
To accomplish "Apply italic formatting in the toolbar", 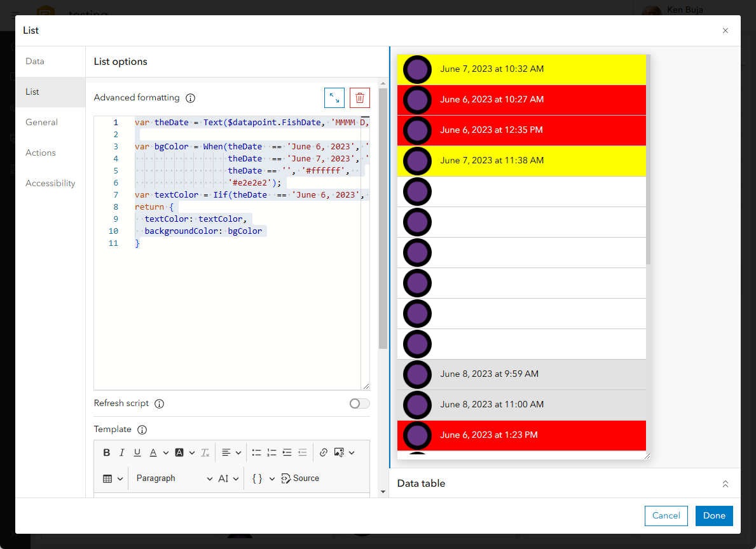I will [121, 452].
